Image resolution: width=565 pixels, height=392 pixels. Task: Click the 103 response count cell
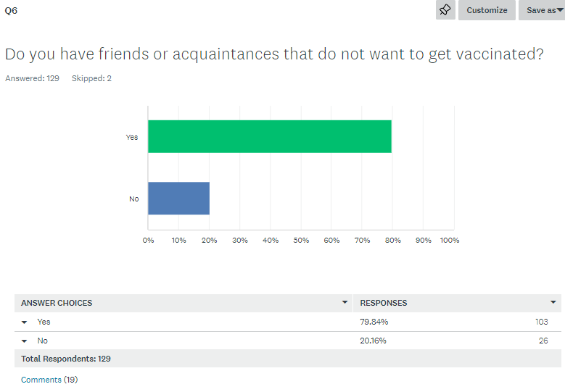(x=541, y=322)
